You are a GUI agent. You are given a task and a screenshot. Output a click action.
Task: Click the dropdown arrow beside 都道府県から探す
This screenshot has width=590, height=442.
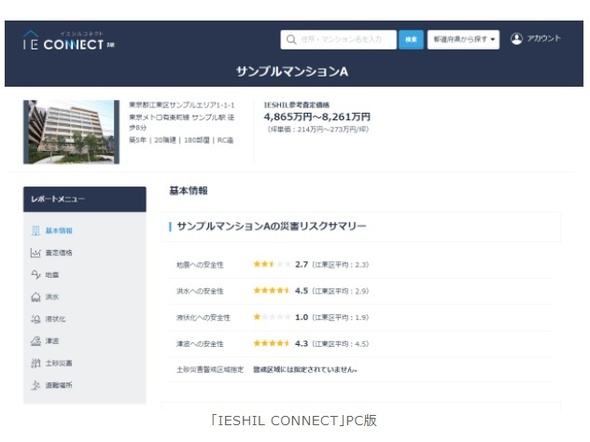[x=493, y=39]
